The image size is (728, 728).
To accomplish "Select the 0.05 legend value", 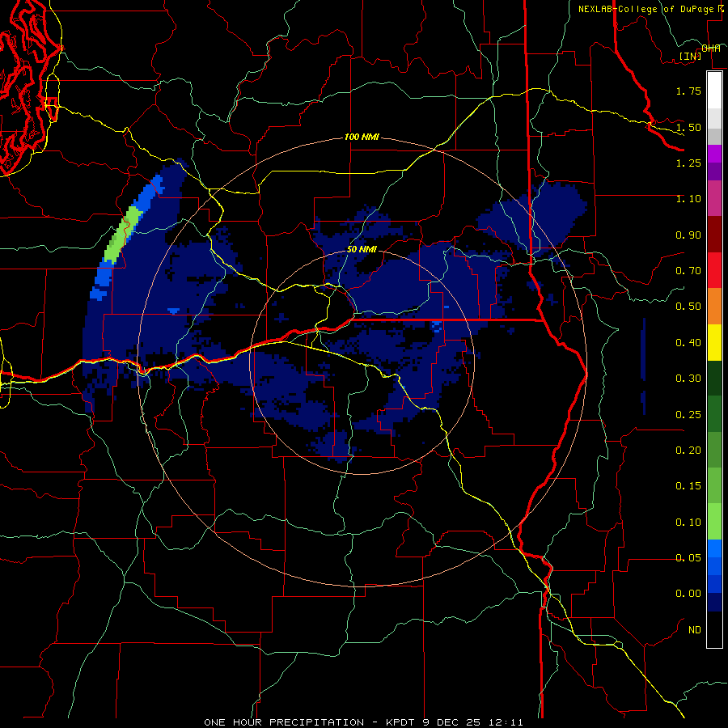I will [x=688, y=558].
